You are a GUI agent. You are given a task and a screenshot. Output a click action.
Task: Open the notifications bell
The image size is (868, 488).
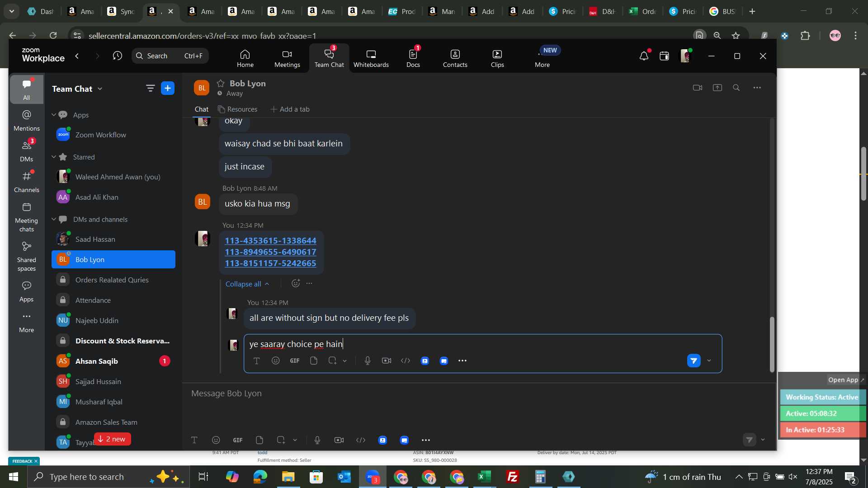644,56
